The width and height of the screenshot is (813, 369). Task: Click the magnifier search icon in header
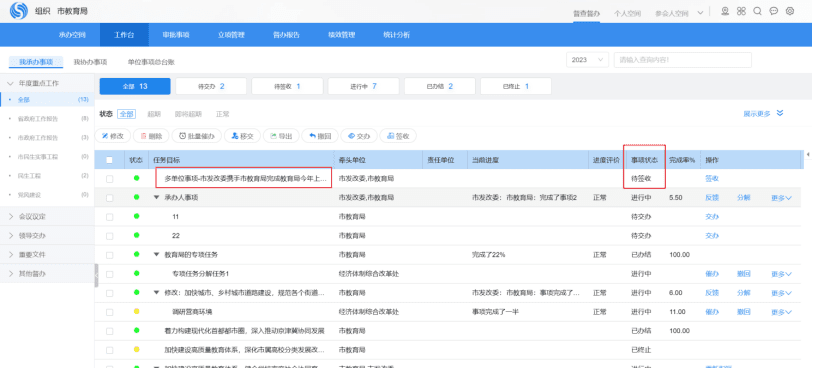pyautogui.click(x=758, y=11)
